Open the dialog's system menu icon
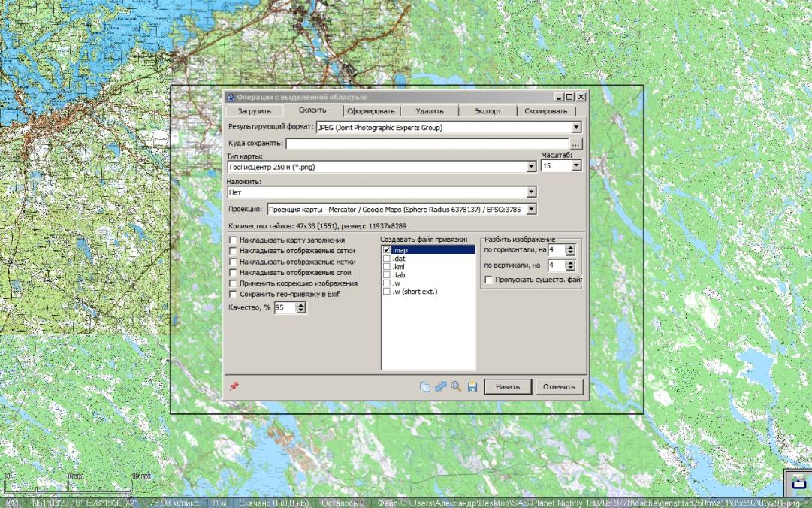This screenshot has height=508, width=812. 230,97
